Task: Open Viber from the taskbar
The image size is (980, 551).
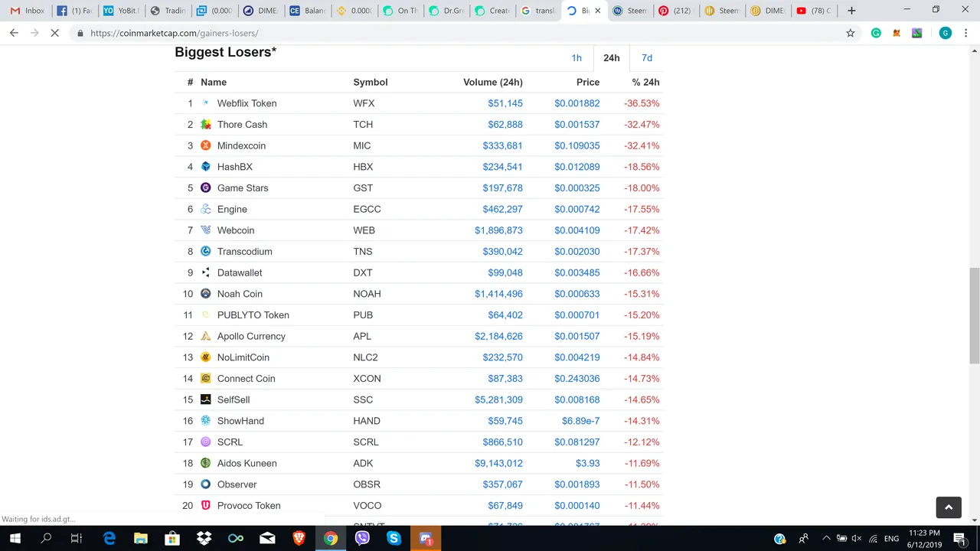Action: [x=362, y=538]
